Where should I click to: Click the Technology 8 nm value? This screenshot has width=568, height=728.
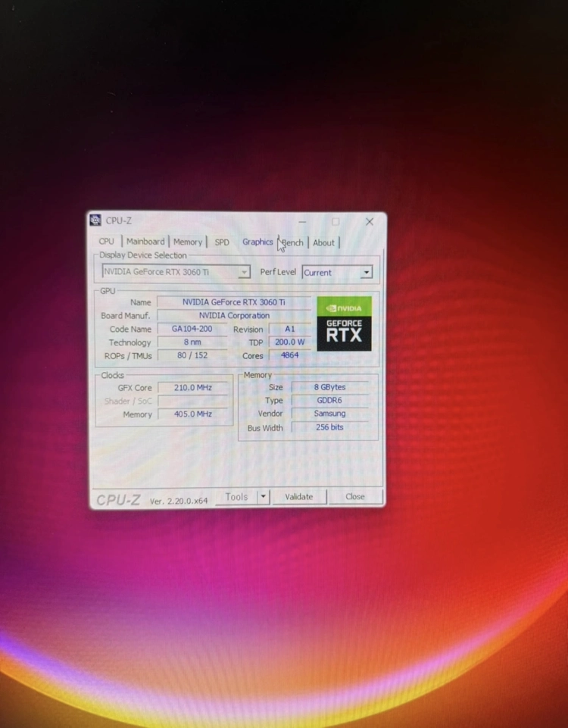pos(192,342)
